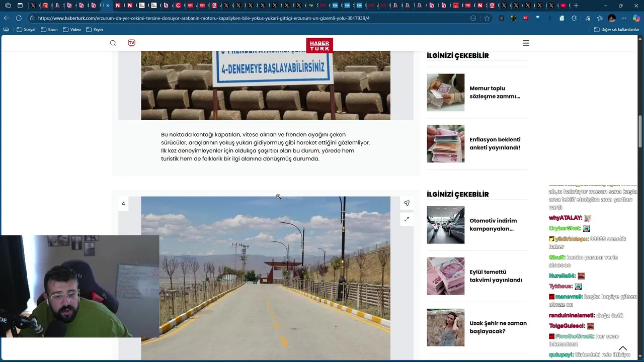Click chat username randulninalameti
This screenshot has width=644, height=362.
pyautogui.click(x=572, y=315)
